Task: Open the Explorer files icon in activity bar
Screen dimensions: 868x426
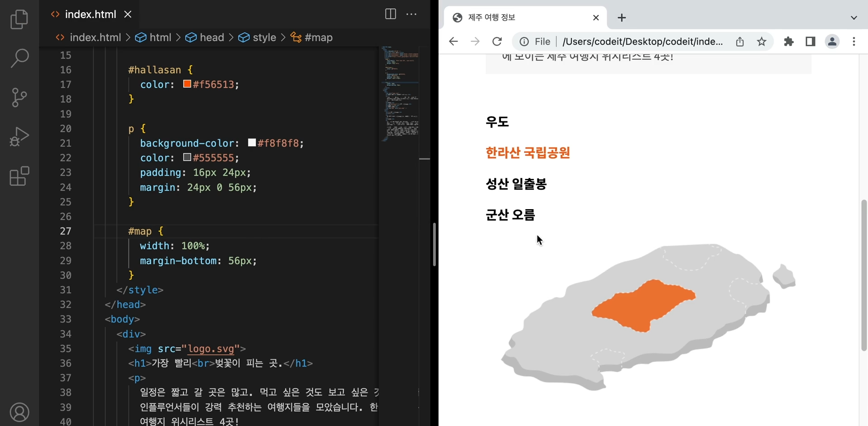Action: [19, 19]
